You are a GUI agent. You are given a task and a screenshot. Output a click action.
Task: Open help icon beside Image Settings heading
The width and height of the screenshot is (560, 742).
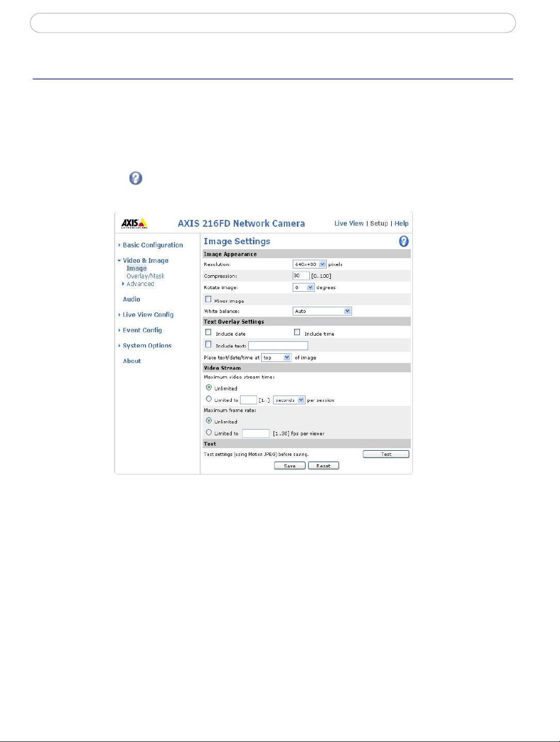pos(404,241)
